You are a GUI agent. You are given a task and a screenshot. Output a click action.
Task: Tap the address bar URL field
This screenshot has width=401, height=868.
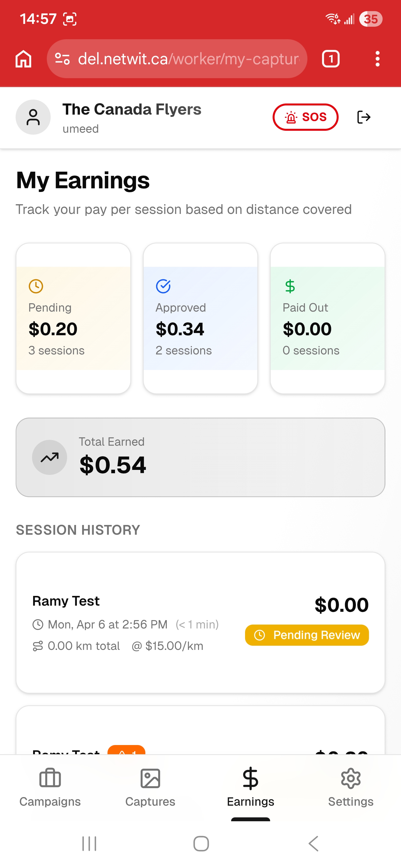coord(188,59)
